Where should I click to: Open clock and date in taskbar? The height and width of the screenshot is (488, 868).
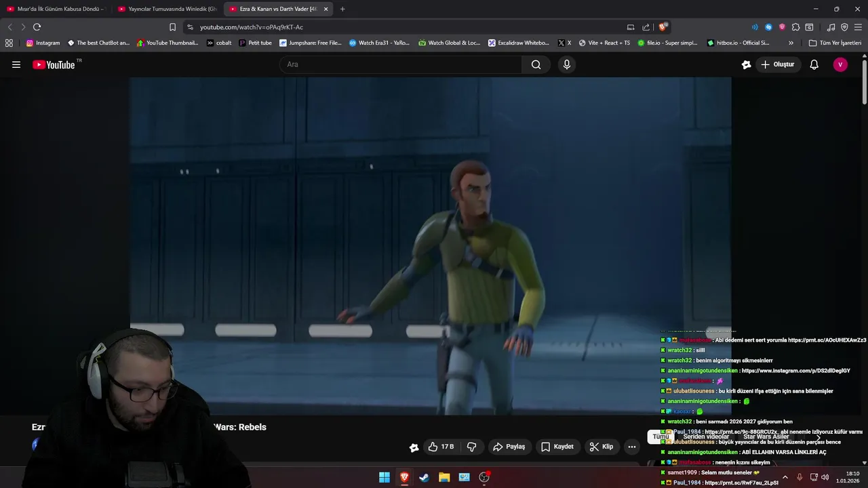(848, 477)
